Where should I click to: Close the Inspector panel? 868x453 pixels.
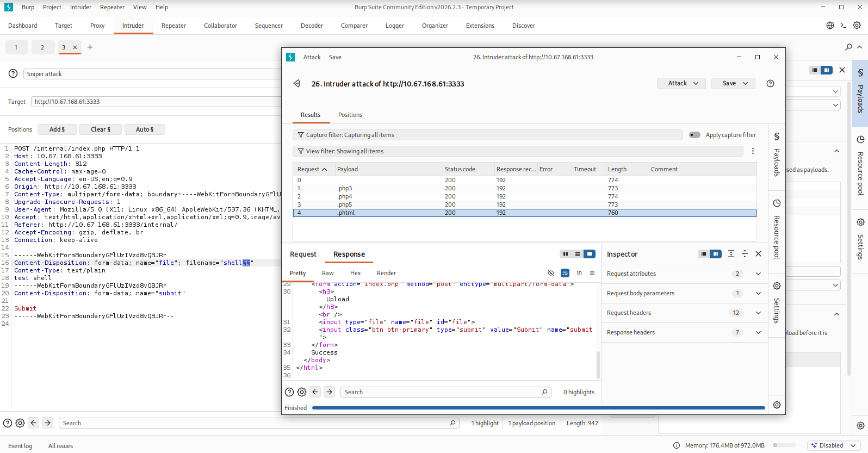[x=758, y=254]
